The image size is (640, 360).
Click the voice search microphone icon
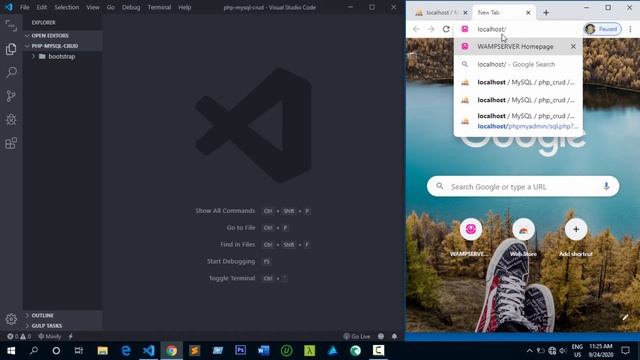click(607, 187)
